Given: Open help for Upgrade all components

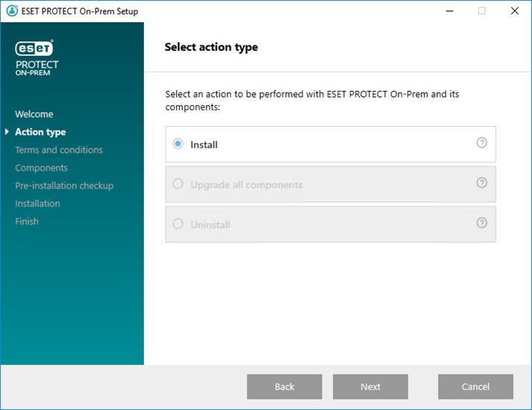Looking at the screenshot, I should coord(481,183).
